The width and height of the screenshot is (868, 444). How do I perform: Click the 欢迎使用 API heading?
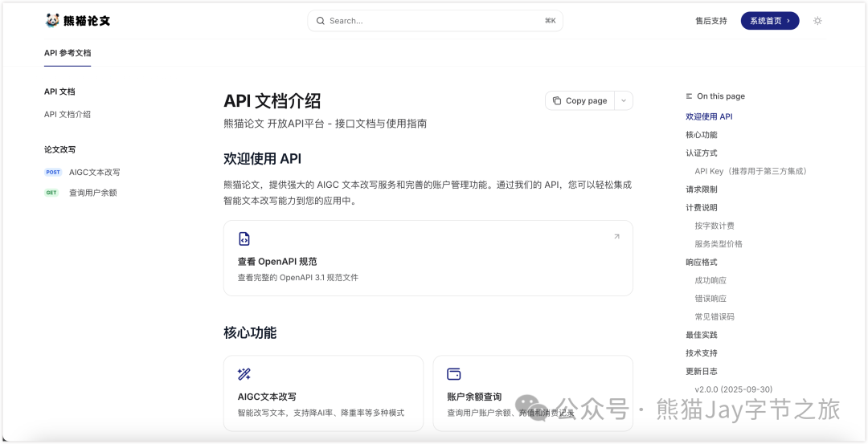262,159
